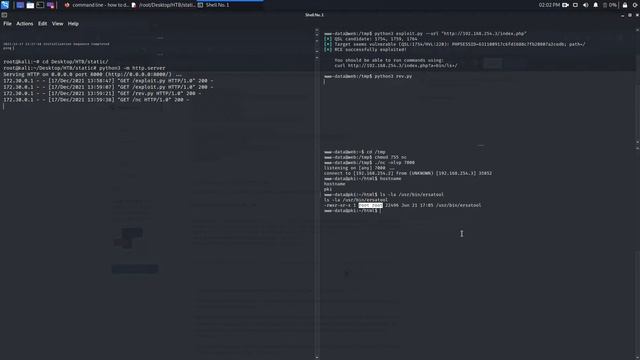Click the pane divider scroll arrow at top
The width and height of the screenshot is (640, 360).
(x=317, y=30)
